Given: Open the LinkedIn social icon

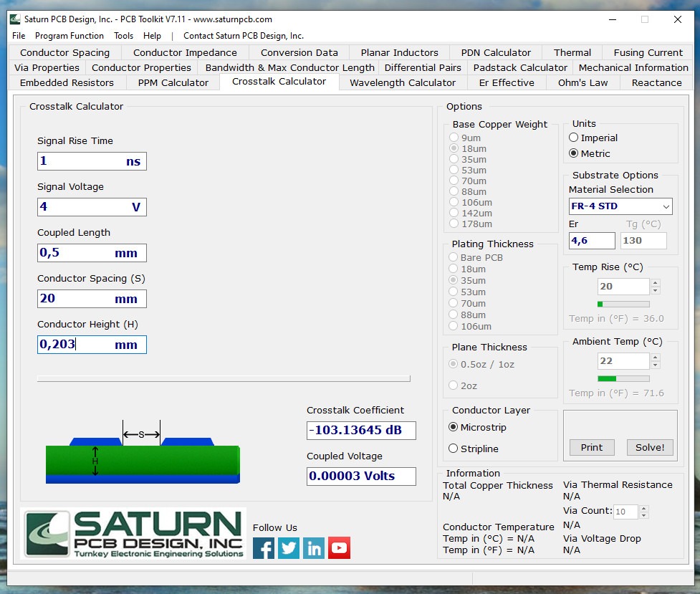Looking at the screenshot, I should tap(314, 548).
